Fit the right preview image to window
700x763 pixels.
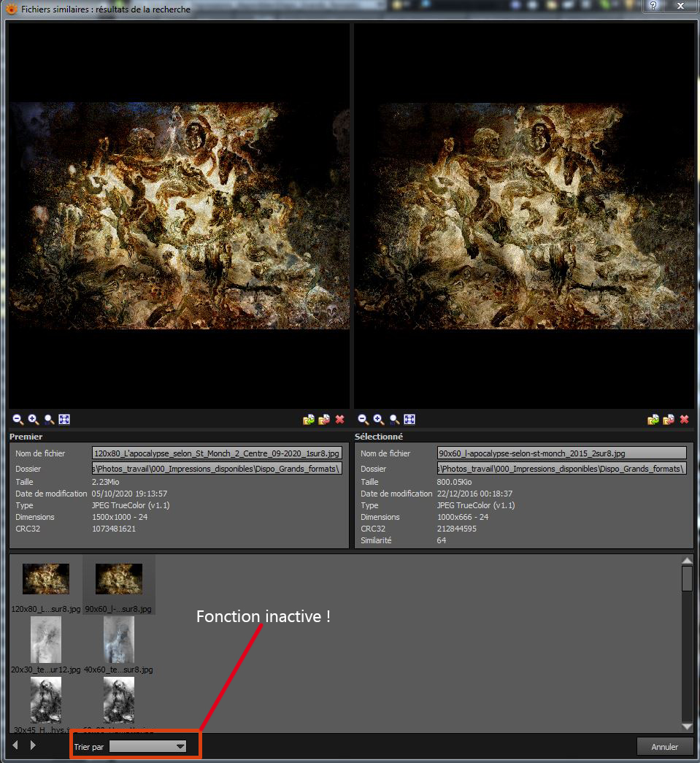click(409, 420)
